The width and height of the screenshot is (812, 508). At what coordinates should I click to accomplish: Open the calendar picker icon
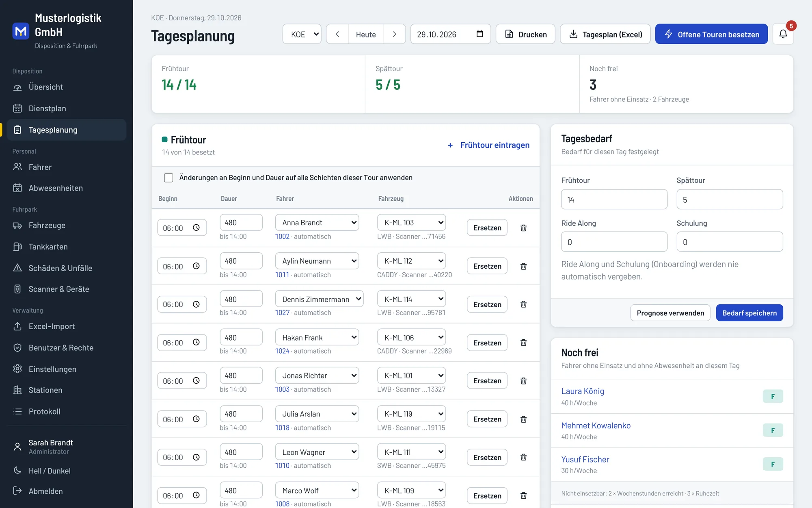pos(479,34)
